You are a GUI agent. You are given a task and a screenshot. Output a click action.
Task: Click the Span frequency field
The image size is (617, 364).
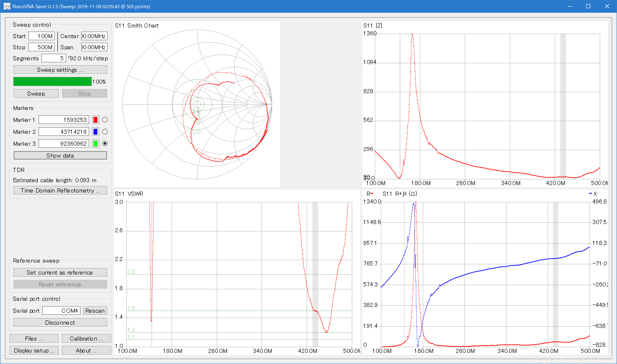coord(94,47)
